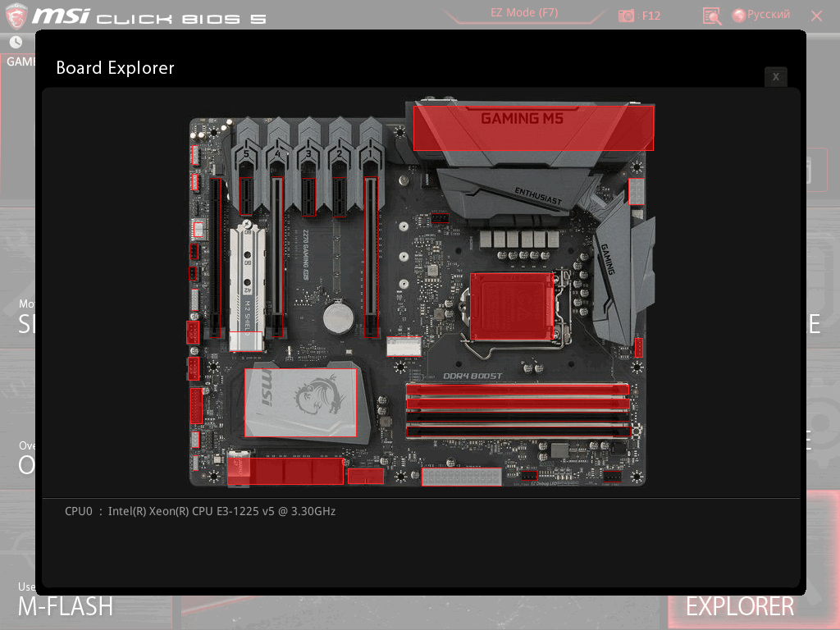The width and height of the screenshot is (840, 630).
Task: Click the CPU0 Intel Xeon E3-1225 info text
Action: [200, 511]
